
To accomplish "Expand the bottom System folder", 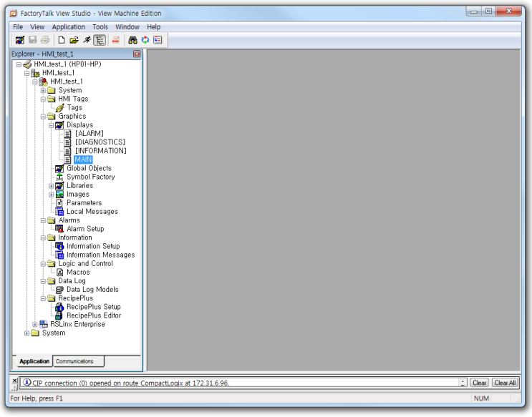I will pyautogui.click(x=26, y=333).
